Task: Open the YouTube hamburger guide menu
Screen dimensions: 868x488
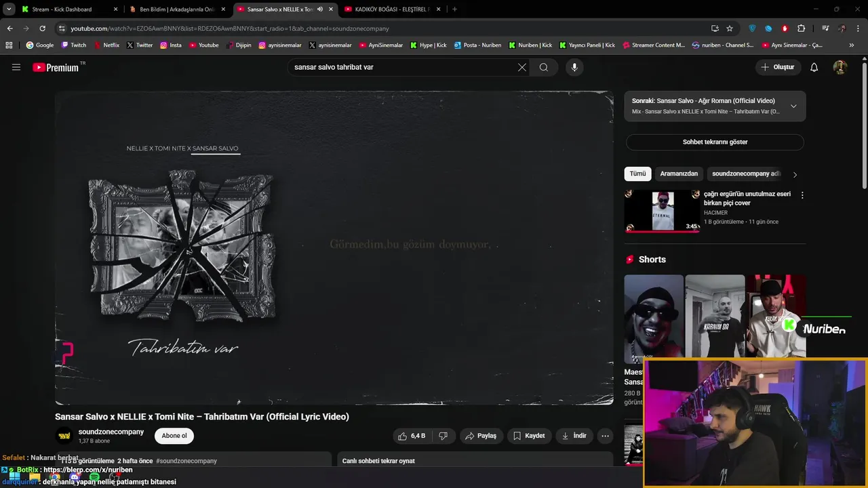Action: (x=16, y=67)
